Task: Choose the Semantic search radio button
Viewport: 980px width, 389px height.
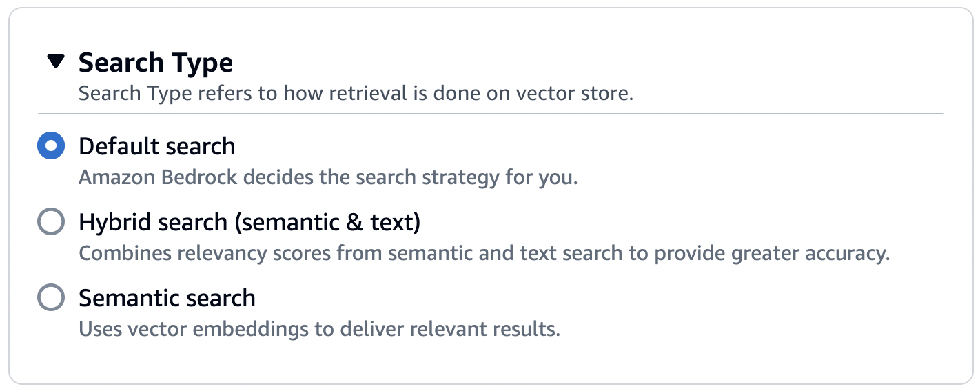Action: 51,298
